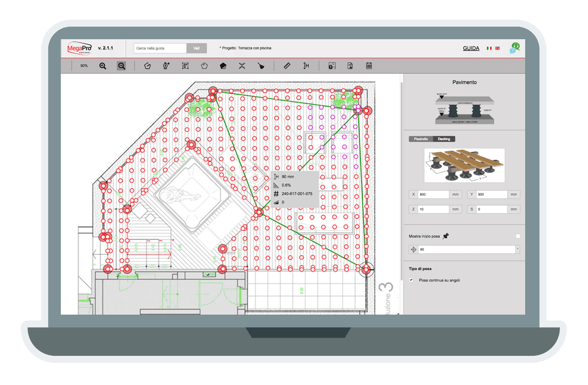This screenshot has height=385, width=588.
Task: Click the import plan image icon
Action: tap(332, 66)
